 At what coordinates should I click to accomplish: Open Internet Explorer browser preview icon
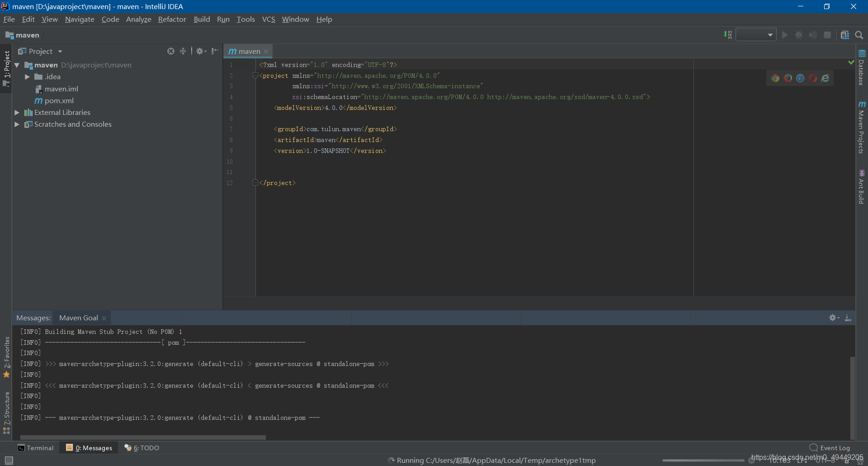[826, 78]
